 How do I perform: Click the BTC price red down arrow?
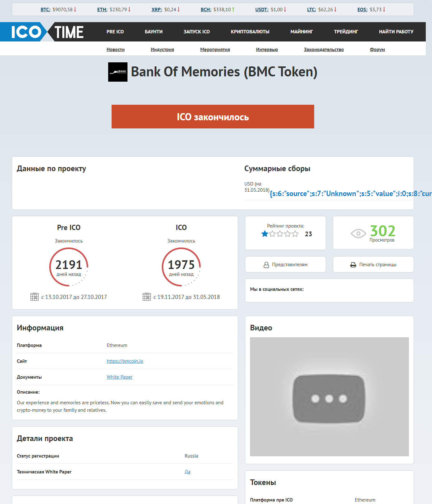click(x=75, y=9)
